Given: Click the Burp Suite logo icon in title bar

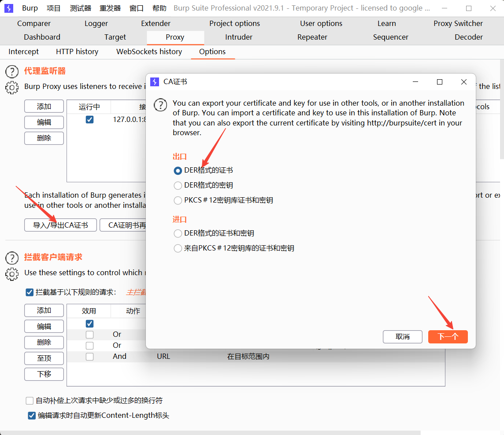Looking at the screenshot, I should tap(9, 8).
